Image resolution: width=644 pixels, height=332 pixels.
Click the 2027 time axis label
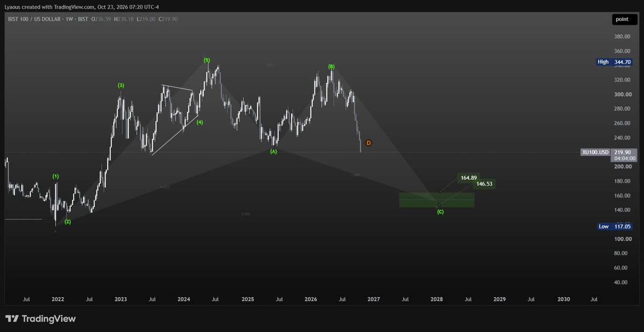point(374,299)
